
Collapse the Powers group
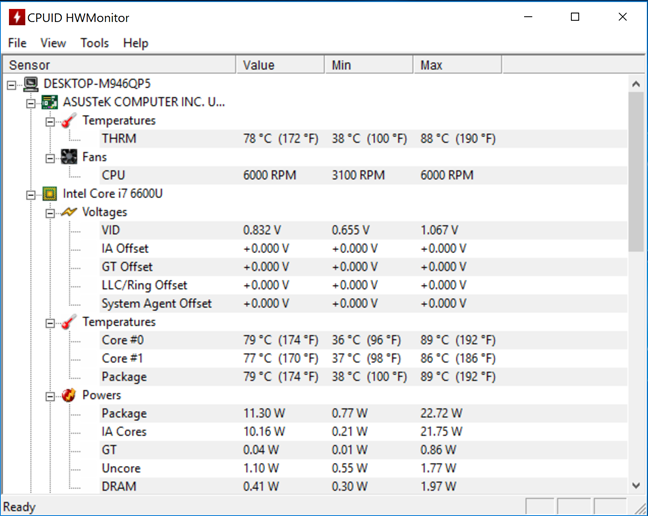coord(50,397)
